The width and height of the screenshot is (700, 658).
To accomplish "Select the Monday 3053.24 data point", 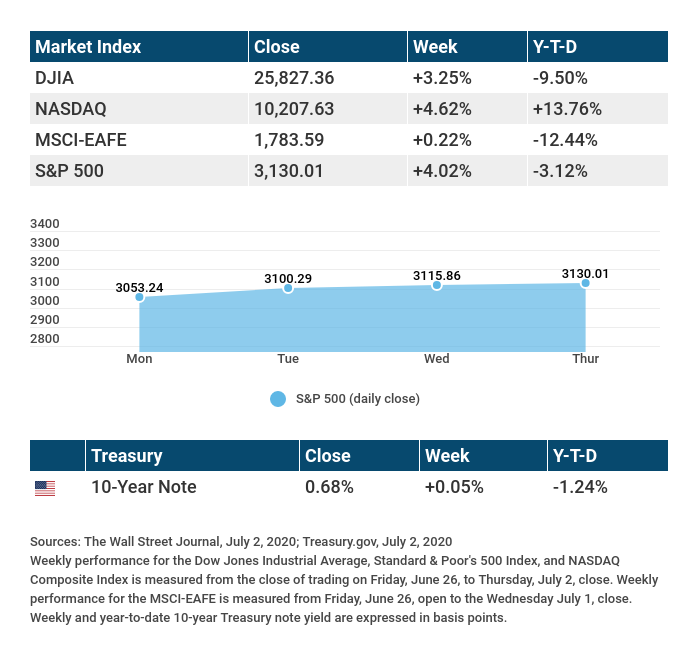I will click(x=139, y=297).
